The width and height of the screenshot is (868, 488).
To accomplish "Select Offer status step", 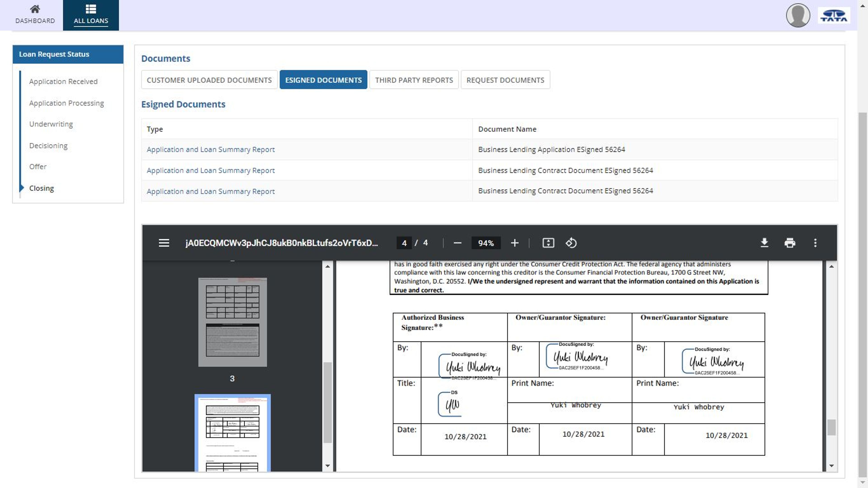I will click(38, 167).
